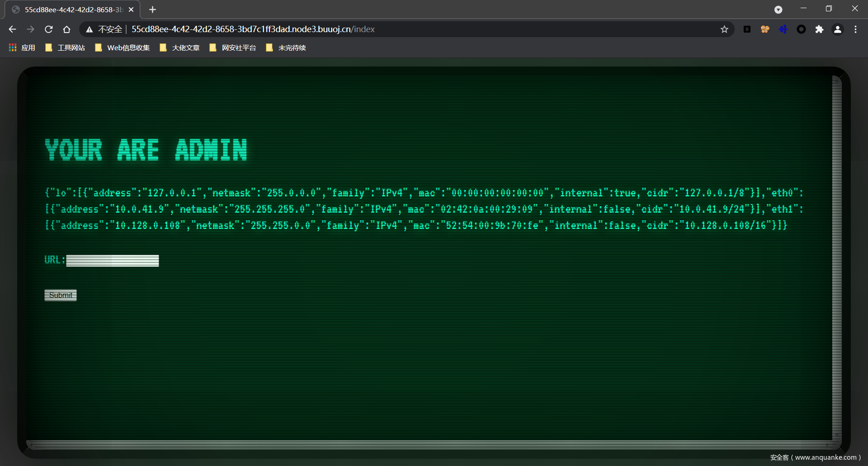Reload the current page

tap(49, 29)
